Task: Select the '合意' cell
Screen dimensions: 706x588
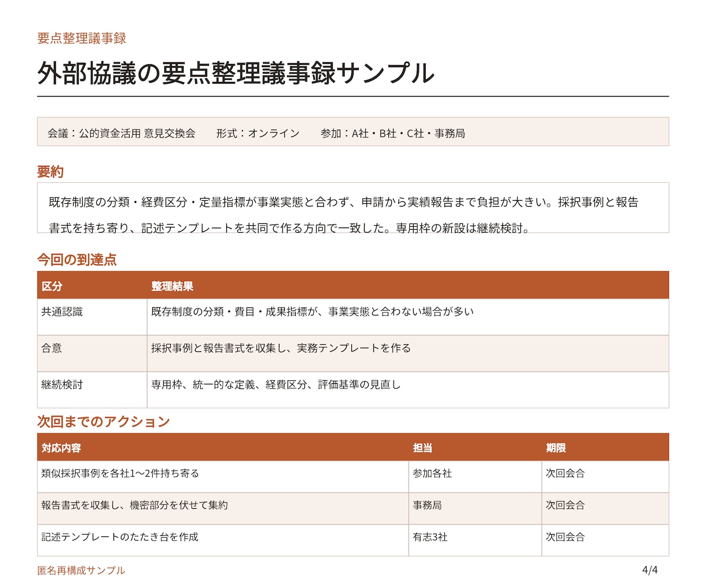Action: click(x=92, y=353)
